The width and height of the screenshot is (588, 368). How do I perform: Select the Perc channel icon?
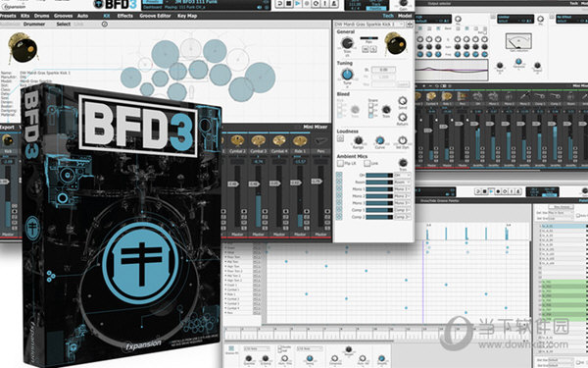(320, 140)
